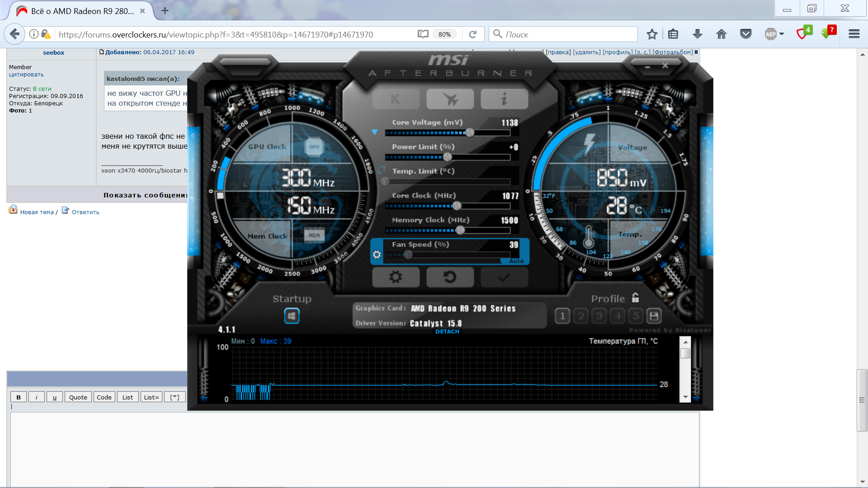Click the save profile floppy icon
Screen dimensions: 868x488
pos(654,316)
